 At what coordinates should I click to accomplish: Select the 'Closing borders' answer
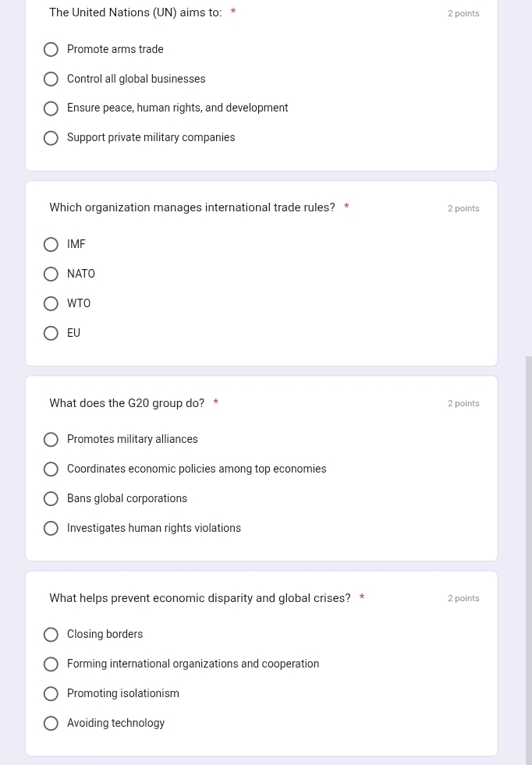click(51, 634)
